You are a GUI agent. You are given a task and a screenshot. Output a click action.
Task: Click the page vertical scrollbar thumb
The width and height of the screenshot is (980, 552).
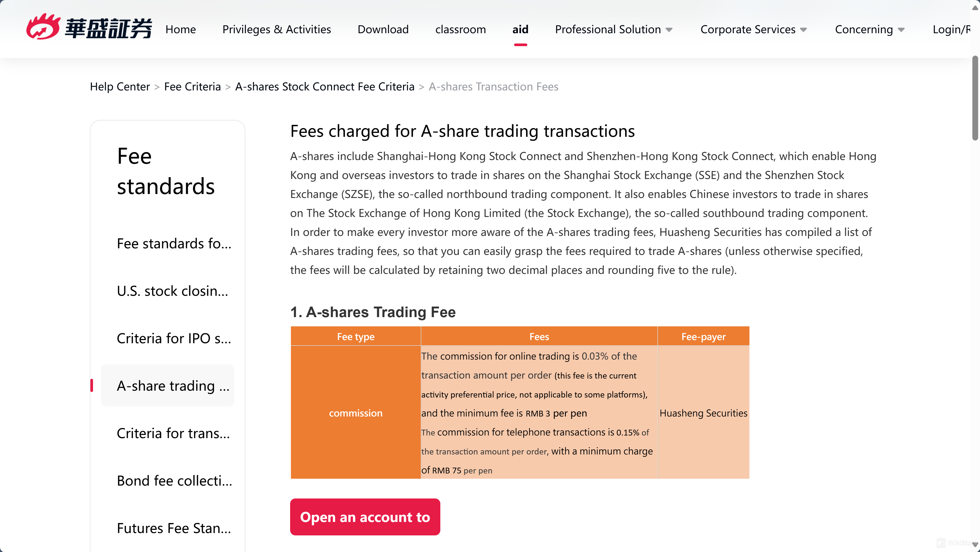click(x=975, y=98)
